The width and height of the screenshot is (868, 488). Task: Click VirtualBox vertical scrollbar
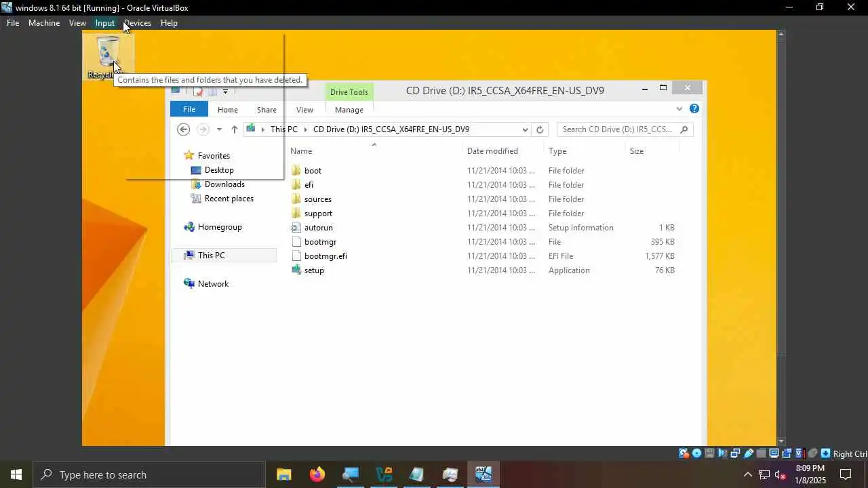[x=781, y=237]
